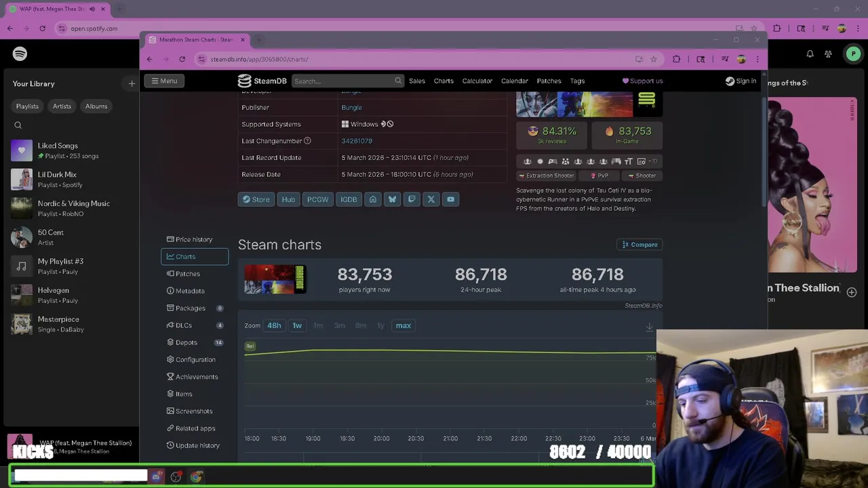Open the Patches sidebar item
Image resolution: width=868 pixels, height=488 pixels.
point(195,274)
